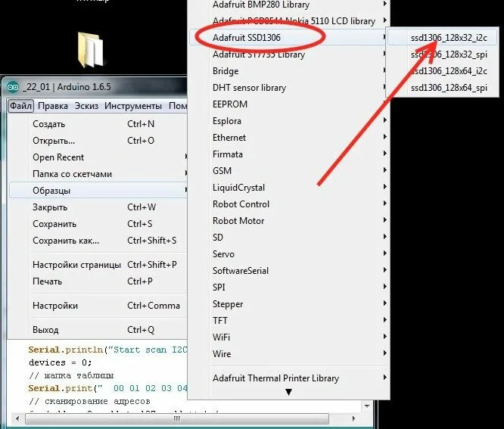The width and height of the screenshot is (504, 429).
Task: Open the ssd1306_128x64_spi example
Action: (x=442, y=88)
